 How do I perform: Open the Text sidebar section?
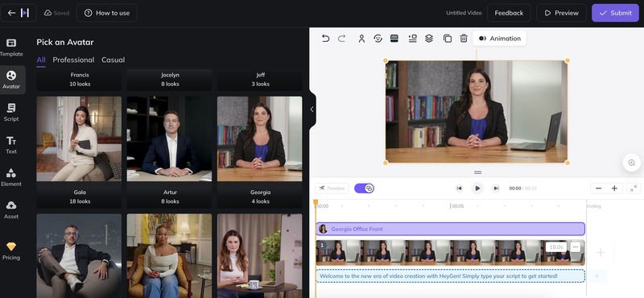click(x=11, y=145)
